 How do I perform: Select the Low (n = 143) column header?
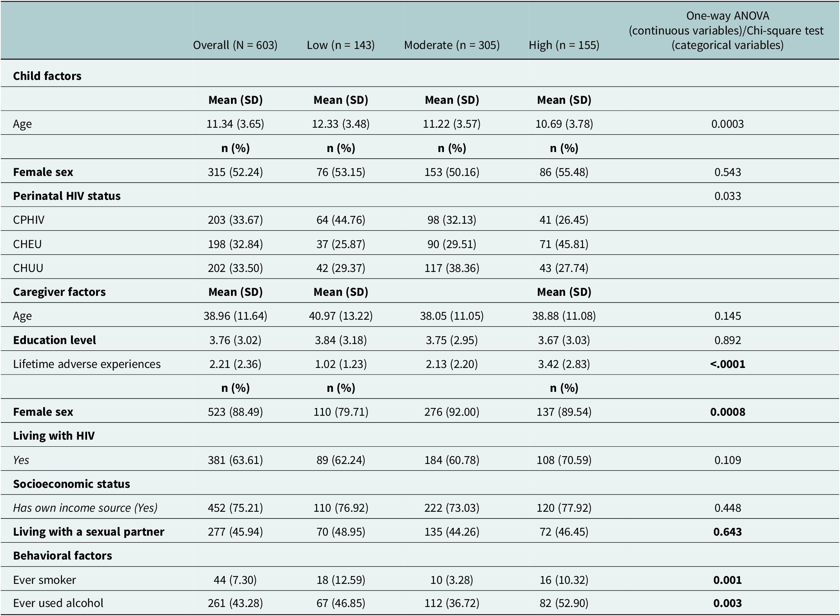point(341,45)
